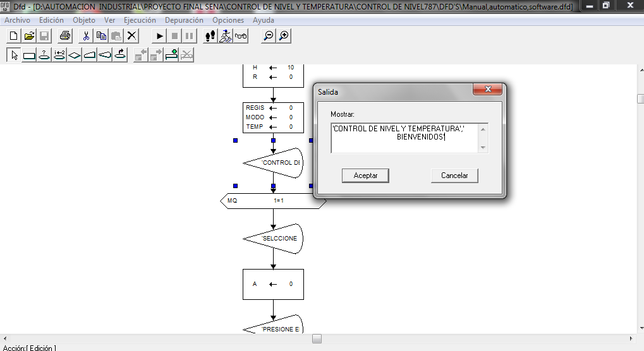Select the 'PRESIONE E output shape
Screen dimensions: 644x351
[x=273, y=324]
